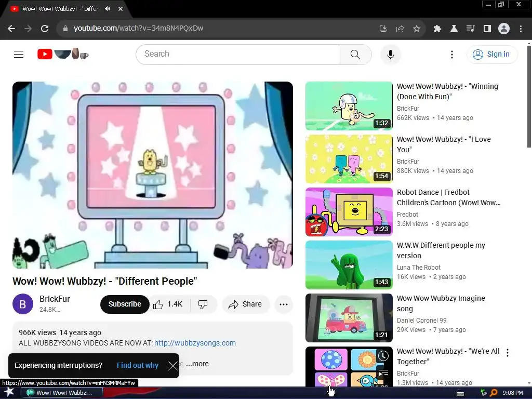
Task: Open Wow Wow Wubbzy Imagine song thumbnail
Action: (349, 318)
